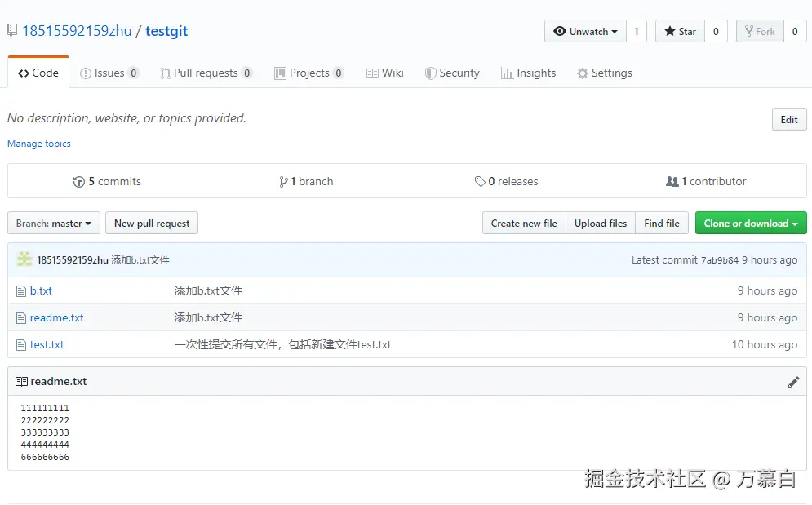Switch to the Issues tab
812x505 pixels.
109,73
